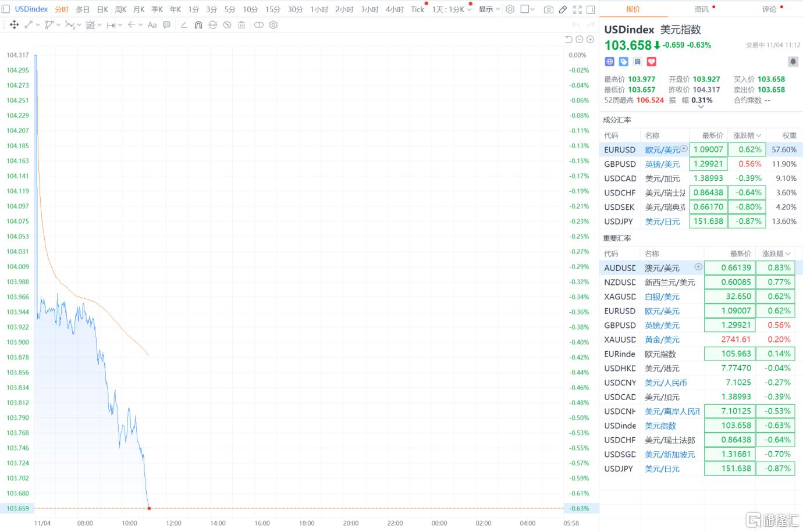
Task: Take a chart snapshot with camera icon
Action: pos(548,9)
